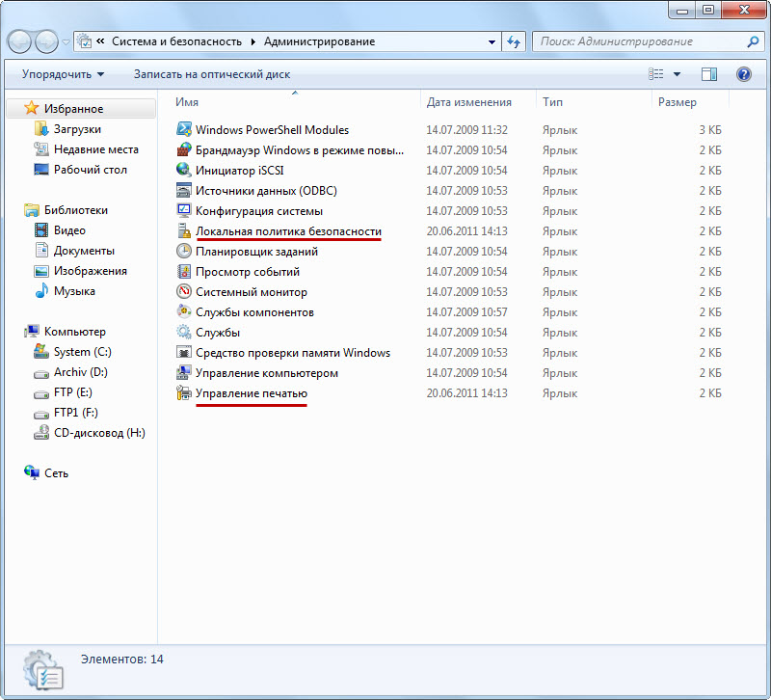Open Библиотеки in the navigation pane
771x700 pixels.
[x=76, y=210]
